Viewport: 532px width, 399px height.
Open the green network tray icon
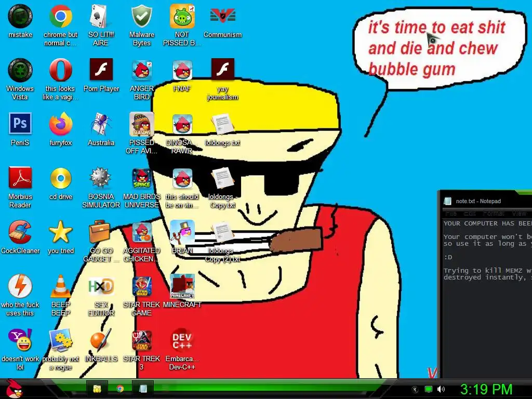(429, 389)
